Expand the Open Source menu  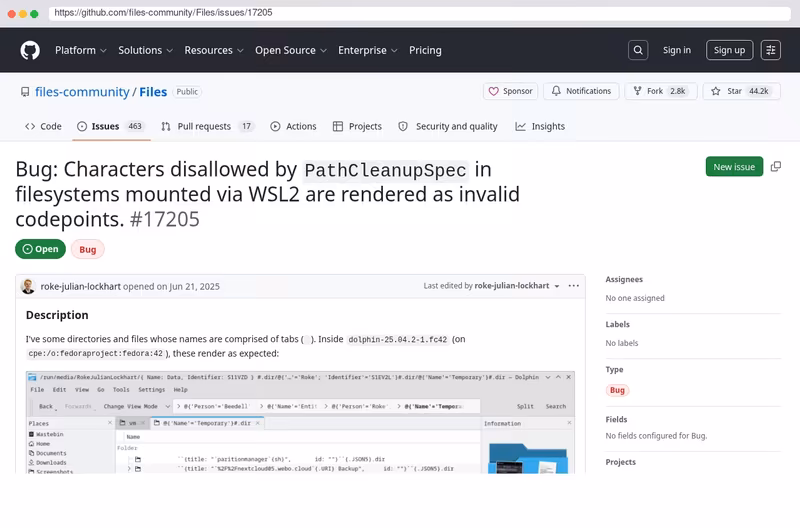pos(291,51)
